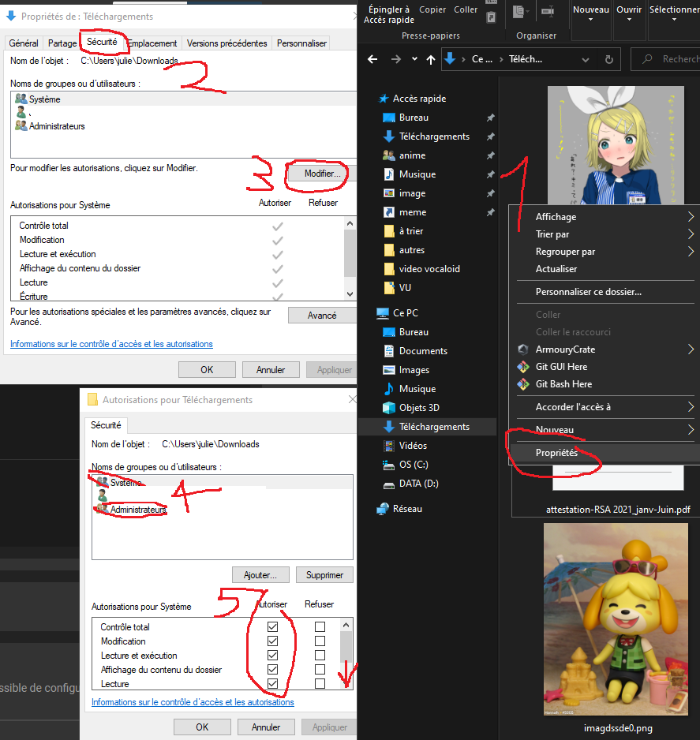Open the address bar history dropdown
The image size is (700, 740).
coord(586,59)
